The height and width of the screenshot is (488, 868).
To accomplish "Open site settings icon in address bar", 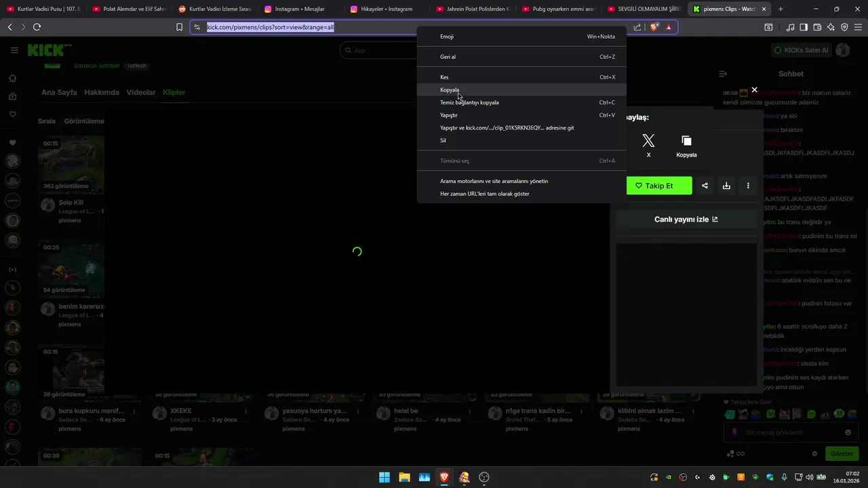I will [x=197, y=27].
